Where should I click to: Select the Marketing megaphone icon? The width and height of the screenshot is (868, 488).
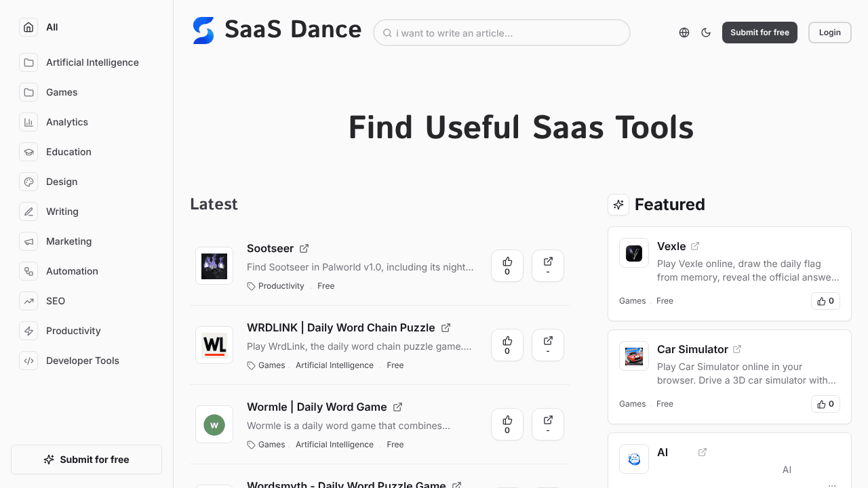(28, 241)
